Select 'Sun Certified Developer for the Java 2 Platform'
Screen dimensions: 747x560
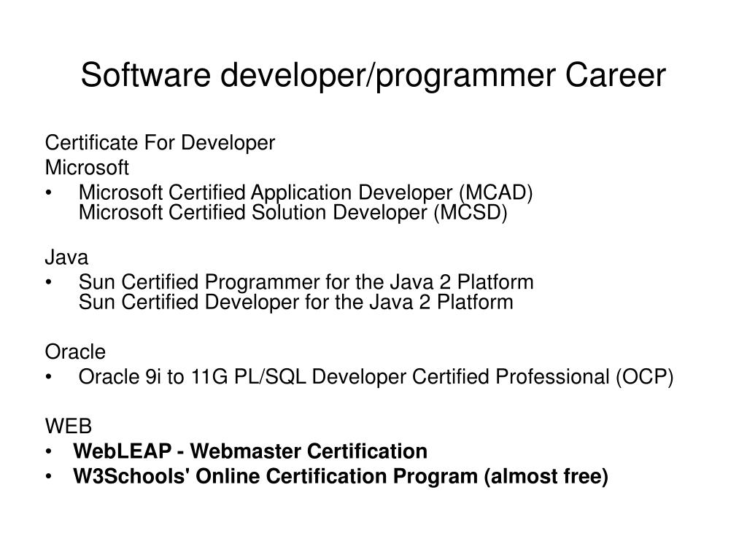tap(296, 302)
